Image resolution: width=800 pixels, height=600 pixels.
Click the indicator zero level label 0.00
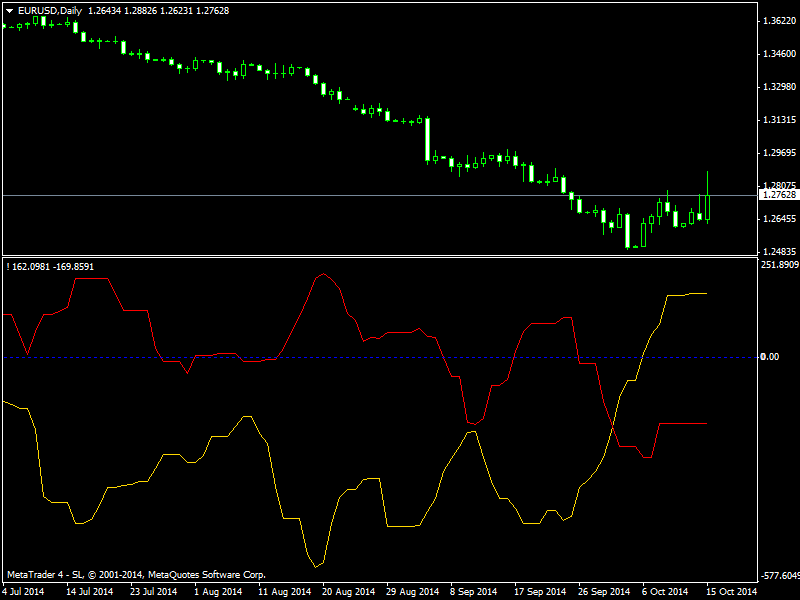point(770,357)
